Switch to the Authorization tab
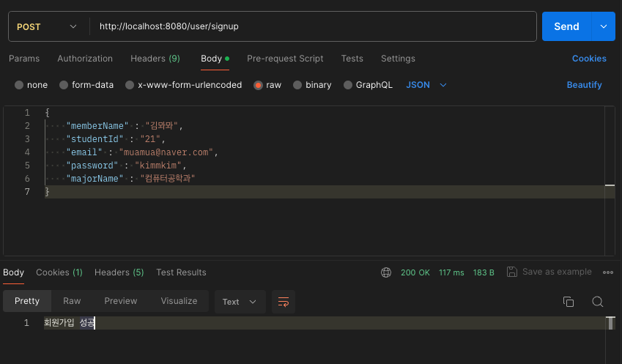 click(85, 59)
